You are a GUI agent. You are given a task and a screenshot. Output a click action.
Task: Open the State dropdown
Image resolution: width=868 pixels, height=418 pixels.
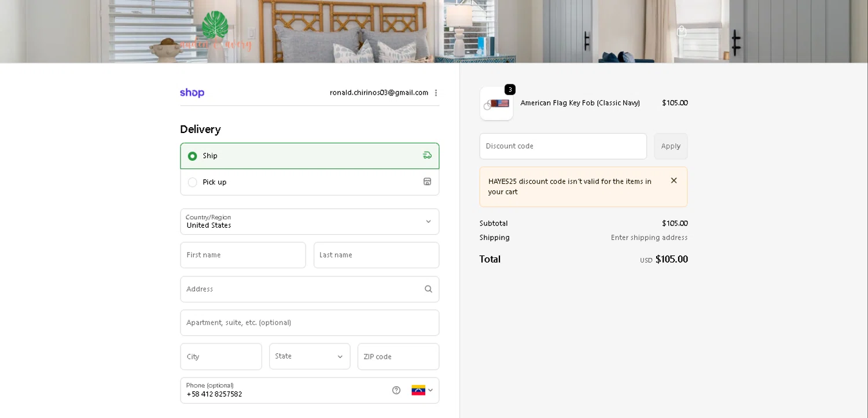(x=310, y=357)
